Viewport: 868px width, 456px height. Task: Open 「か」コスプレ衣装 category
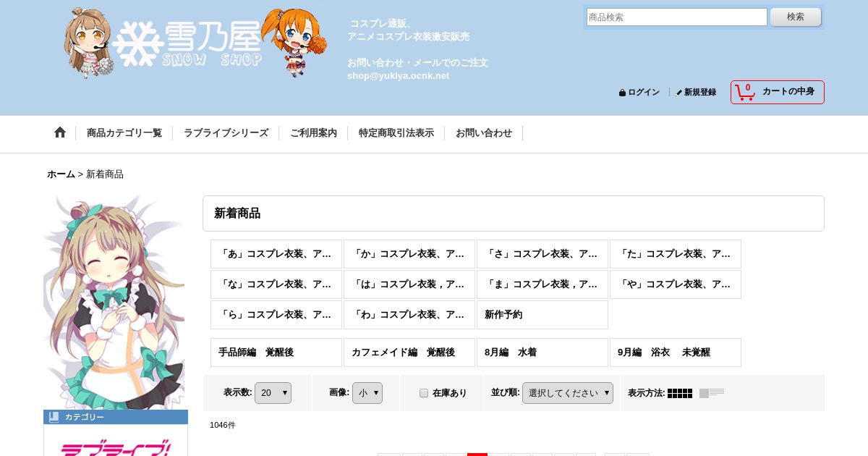coord(409,254)
